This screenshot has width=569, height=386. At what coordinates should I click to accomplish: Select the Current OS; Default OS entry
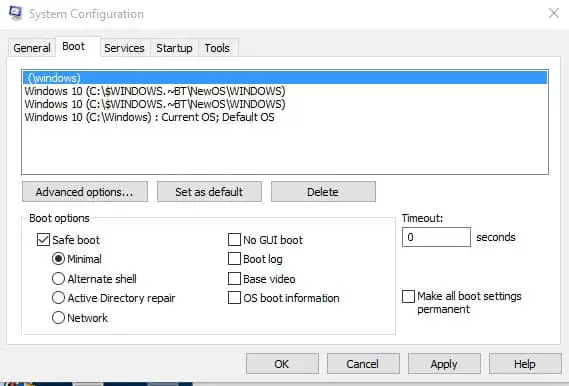tap(150, 117)
